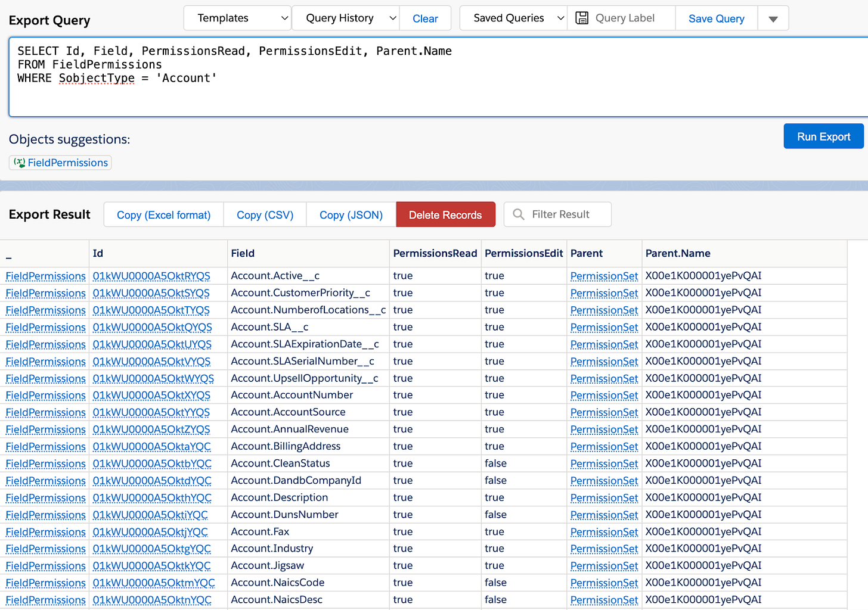
Task: Click the Copy (JSON) button
Action: [351, 215]
